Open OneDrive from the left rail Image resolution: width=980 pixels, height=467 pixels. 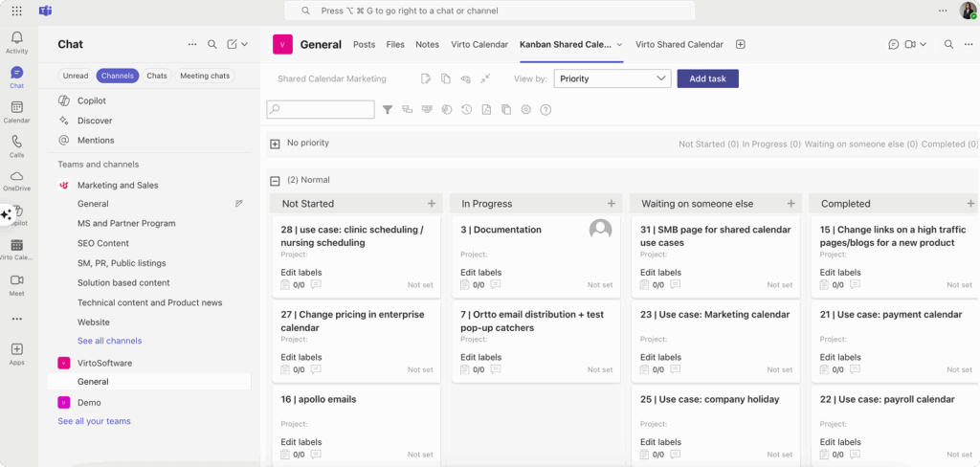[17, 181]
